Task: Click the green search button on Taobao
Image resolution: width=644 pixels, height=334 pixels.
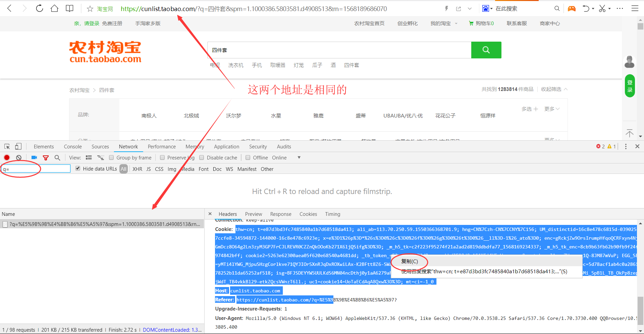Action: 486,50
